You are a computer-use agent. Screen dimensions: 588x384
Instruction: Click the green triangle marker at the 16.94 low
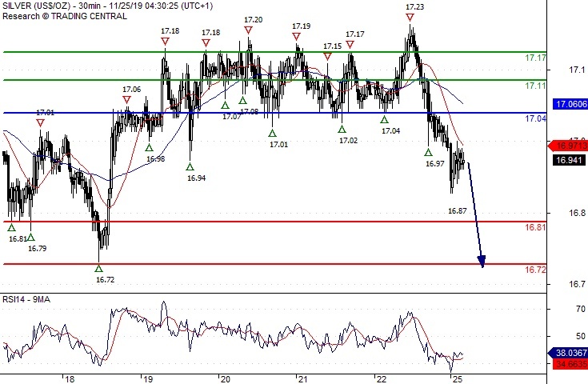[190, 167]
